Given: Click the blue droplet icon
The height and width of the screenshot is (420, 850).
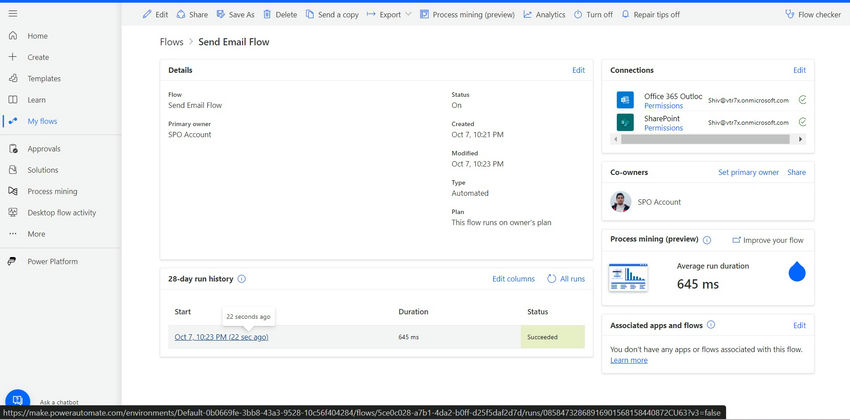Looking at the screenshot, I should [x=797, y=272].
